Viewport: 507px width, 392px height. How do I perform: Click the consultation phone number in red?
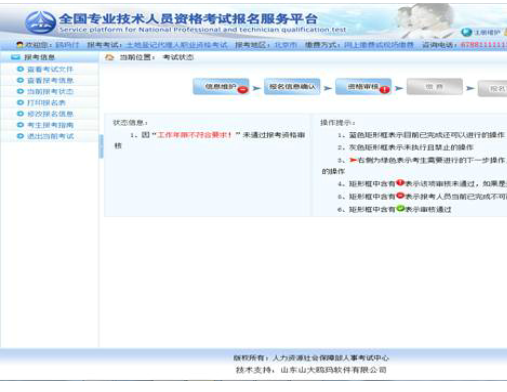(484, 45)
